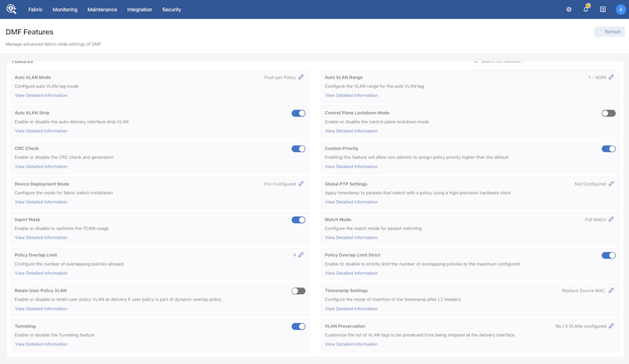View detailed information for Auto VLAN Range
The width and height of the screenshot is (629, 364).
coord(351,95)
